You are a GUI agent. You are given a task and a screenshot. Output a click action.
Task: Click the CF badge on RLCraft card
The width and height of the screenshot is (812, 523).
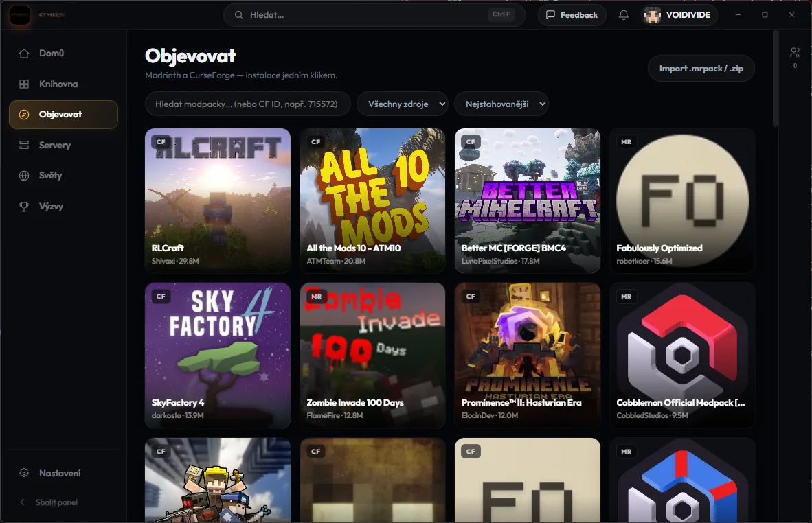click(161, 142)
